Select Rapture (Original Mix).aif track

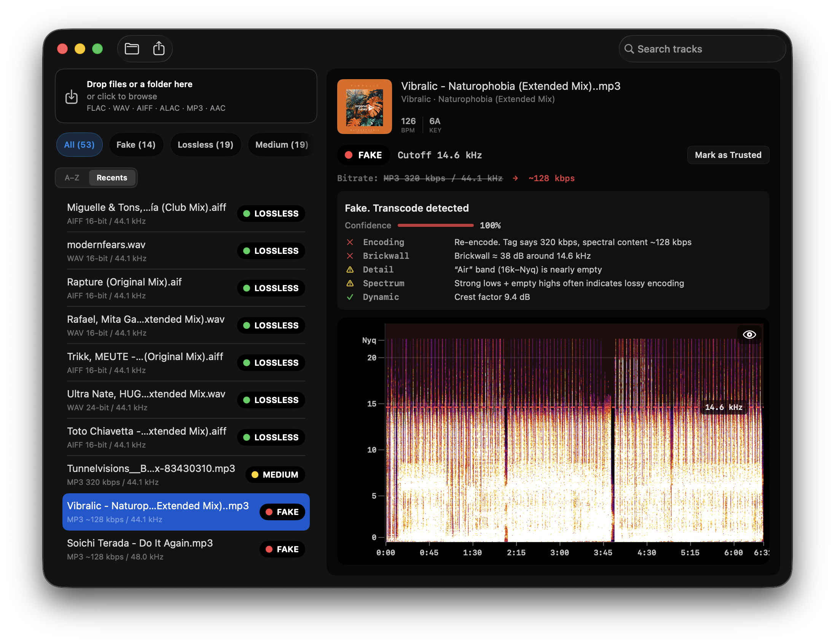pos(186,288)
